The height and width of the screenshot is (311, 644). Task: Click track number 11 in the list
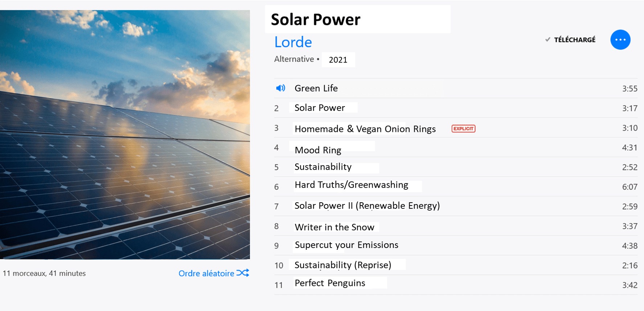click(279, 285)
